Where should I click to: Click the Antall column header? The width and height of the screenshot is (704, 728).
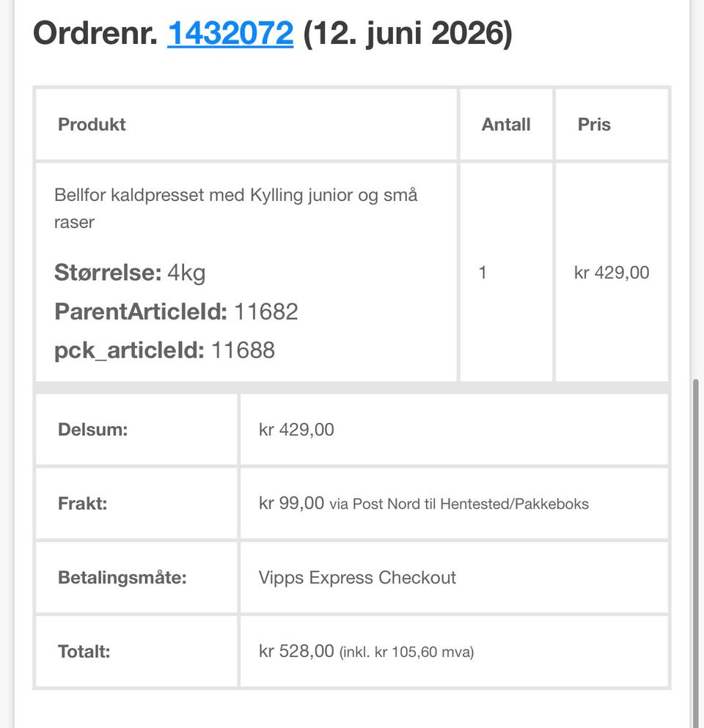pos(506,125)
